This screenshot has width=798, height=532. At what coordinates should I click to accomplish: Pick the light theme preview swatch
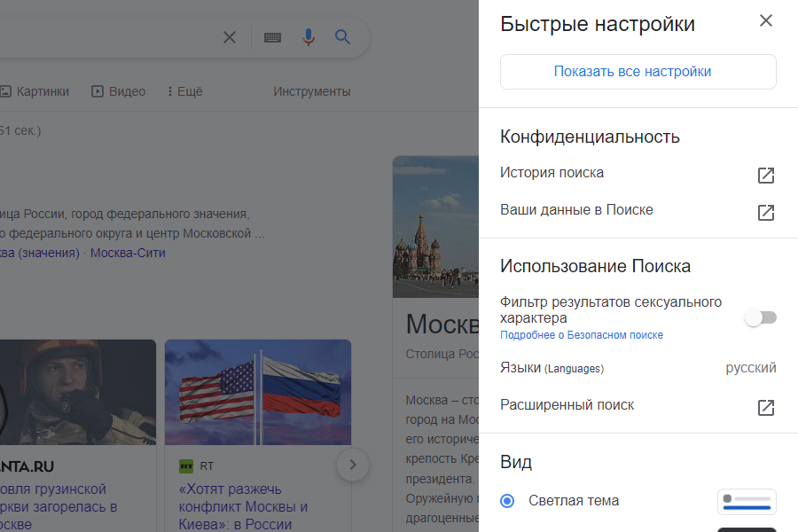point(747,502)
